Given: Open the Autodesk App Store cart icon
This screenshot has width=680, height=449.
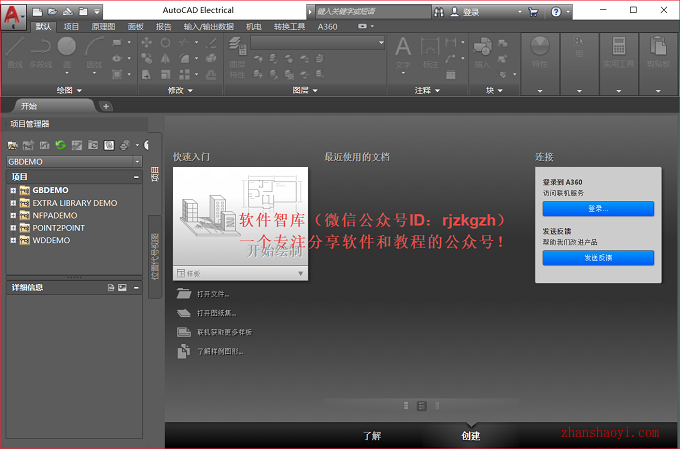Looking at the screenshot, I should pos(533,12).
